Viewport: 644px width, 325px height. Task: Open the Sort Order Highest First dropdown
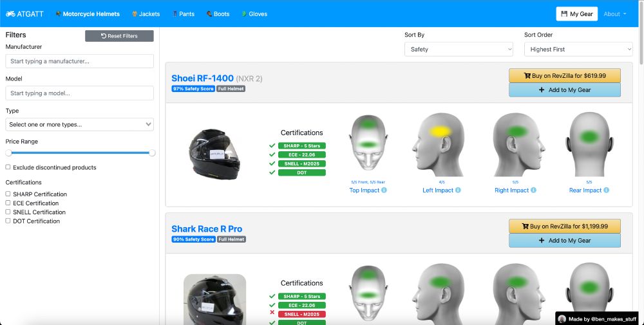click(x=578, y=50)
